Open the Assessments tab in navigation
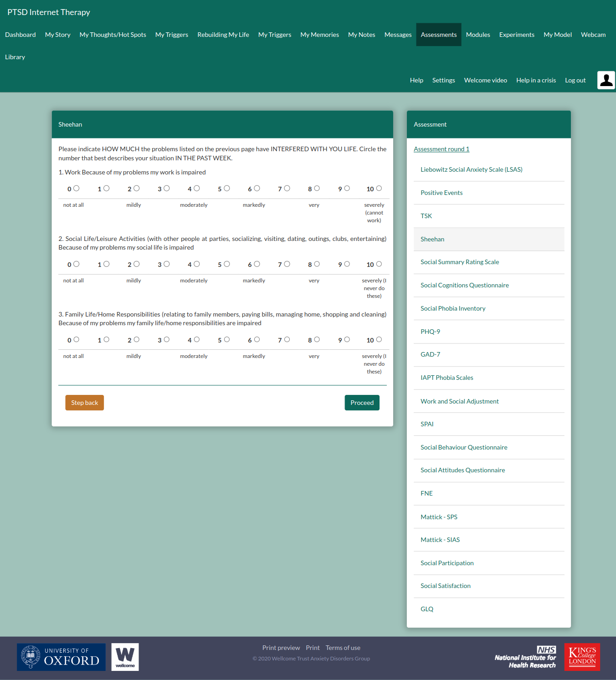616x680 pixels. point(438,35)
